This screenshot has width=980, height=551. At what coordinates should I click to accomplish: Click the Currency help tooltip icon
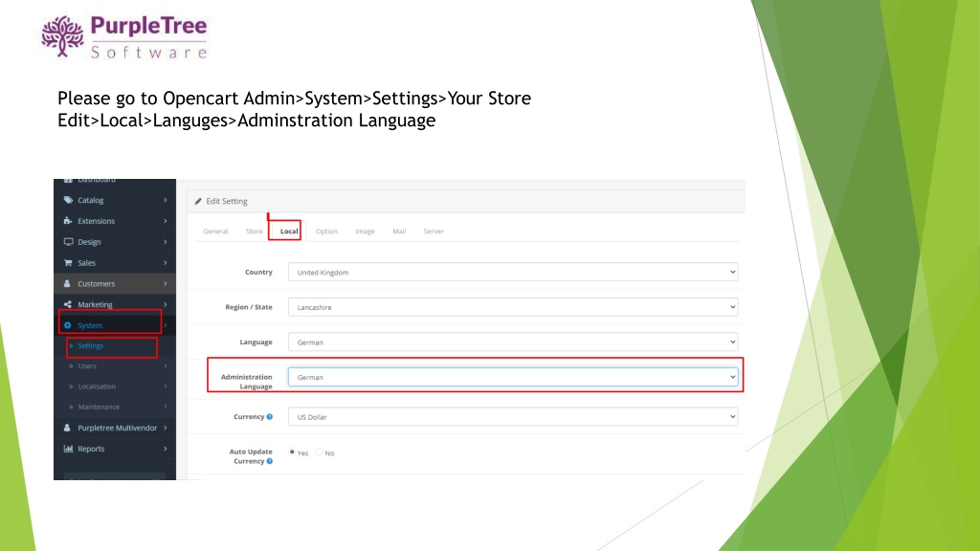[x=270, y=417]
